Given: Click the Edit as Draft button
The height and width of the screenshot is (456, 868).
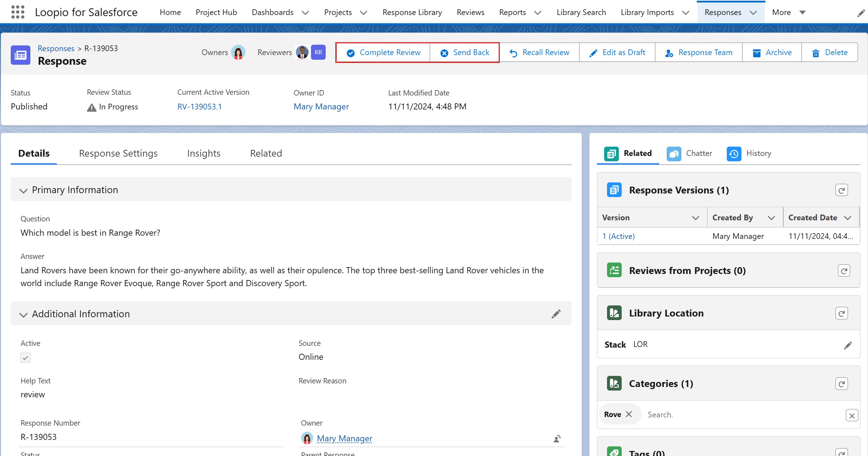Looking at the screenshot, I should pyautogui.click(x=617, y=53).
